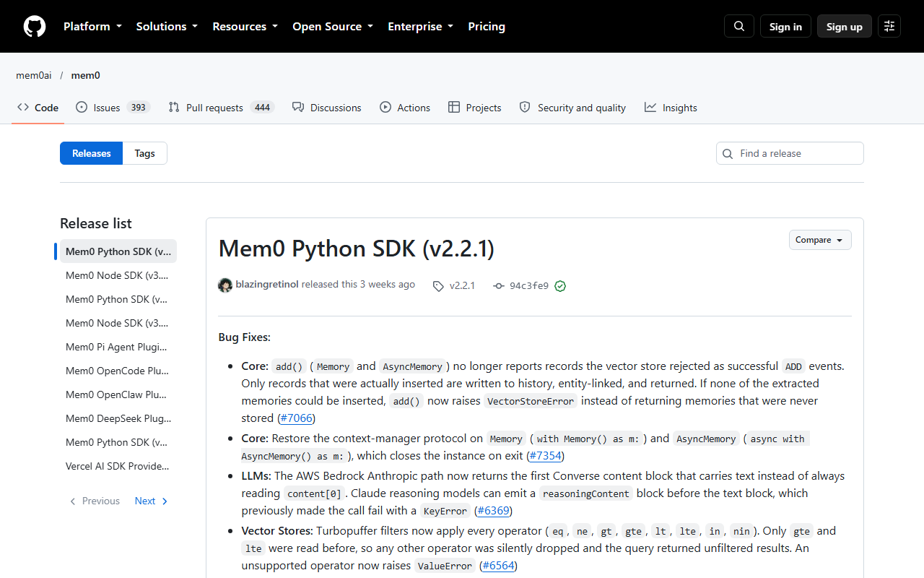The height and width of the screenshot is (578, 924).
Task: Open the mem0ai owner link
Action: click(34, 75)
